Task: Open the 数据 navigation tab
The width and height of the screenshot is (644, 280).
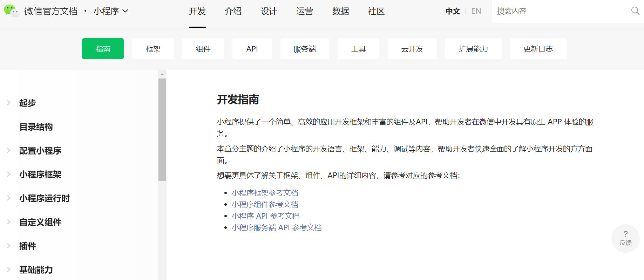Action: point(341,11)
